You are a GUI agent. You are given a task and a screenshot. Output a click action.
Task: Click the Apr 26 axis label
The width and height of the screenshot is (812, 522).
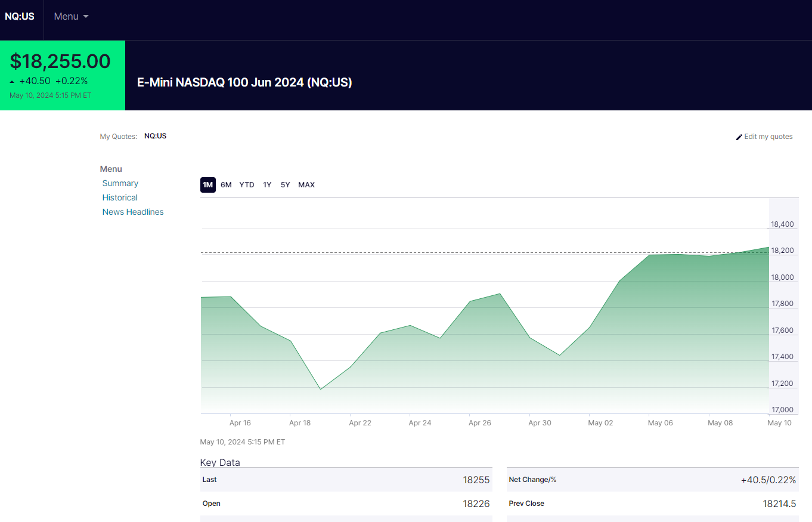tap(480, 423)
